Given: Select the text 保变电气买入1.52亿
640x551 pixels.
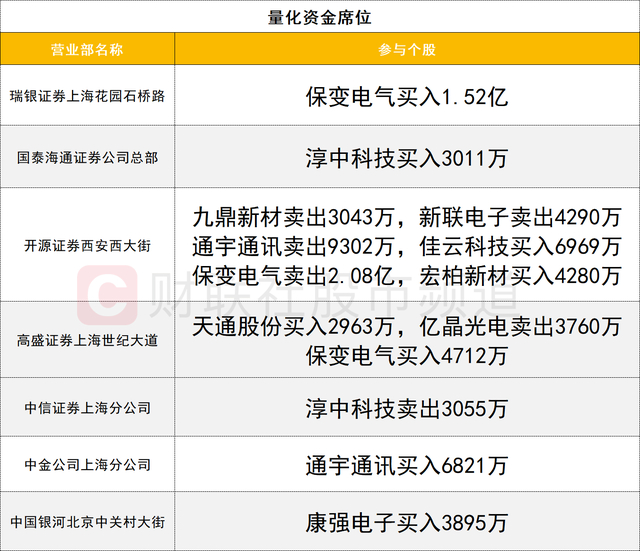Looking at the screenshot, I should pos(407,97).
